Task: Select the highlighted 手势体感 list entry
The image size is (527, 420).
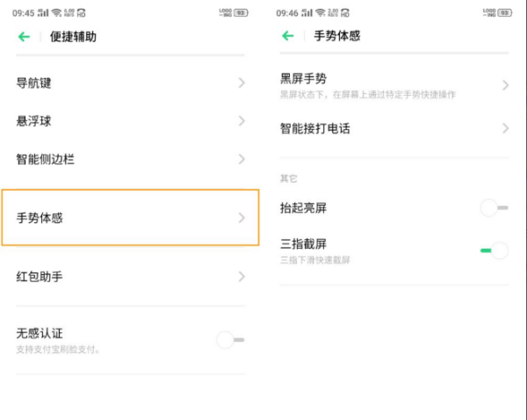Action: point(130,217)
